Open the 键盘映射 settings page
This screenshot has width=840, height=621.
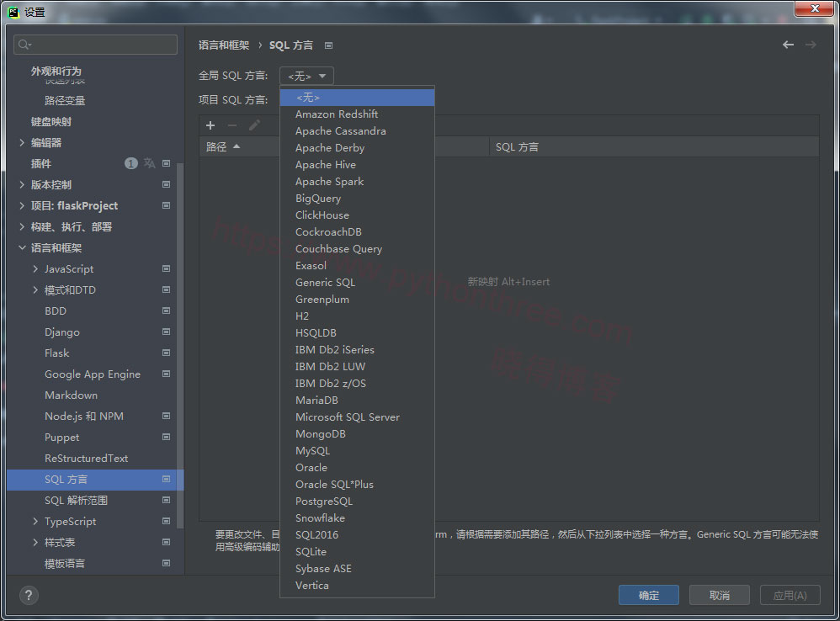click(x=51, y=121)
